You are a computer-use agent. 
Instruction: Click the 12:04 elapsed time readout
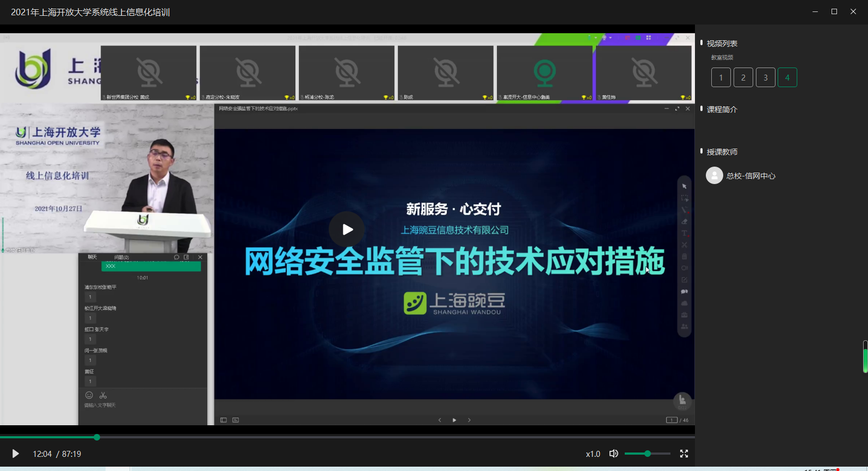point(42,454)
